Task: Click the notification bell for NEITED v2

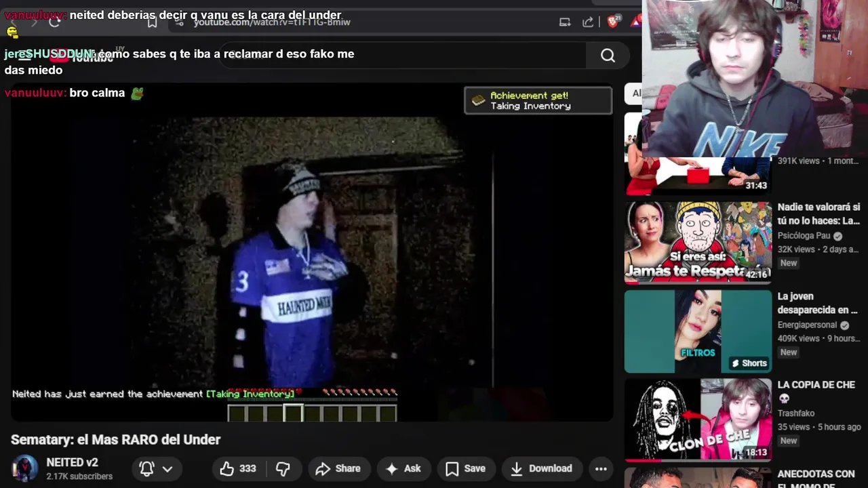Action: click(x=146, y=468)
